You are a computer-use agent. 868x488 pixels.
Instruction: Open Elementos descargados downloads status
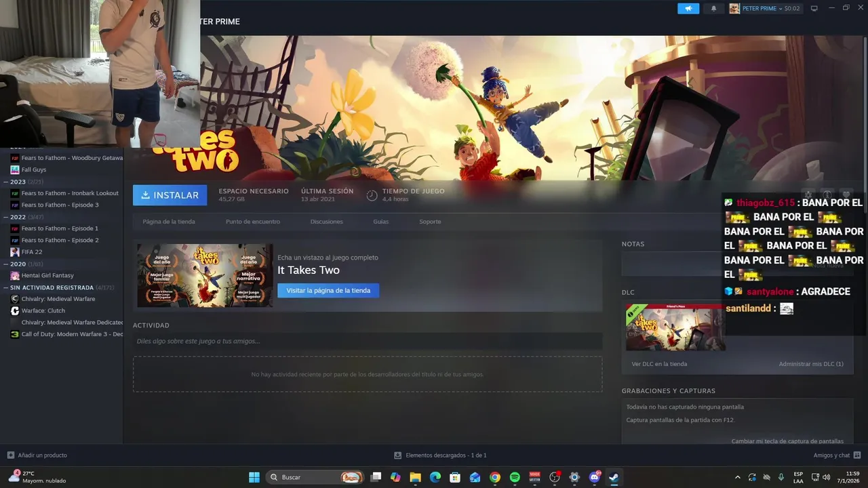pos(441,455)
